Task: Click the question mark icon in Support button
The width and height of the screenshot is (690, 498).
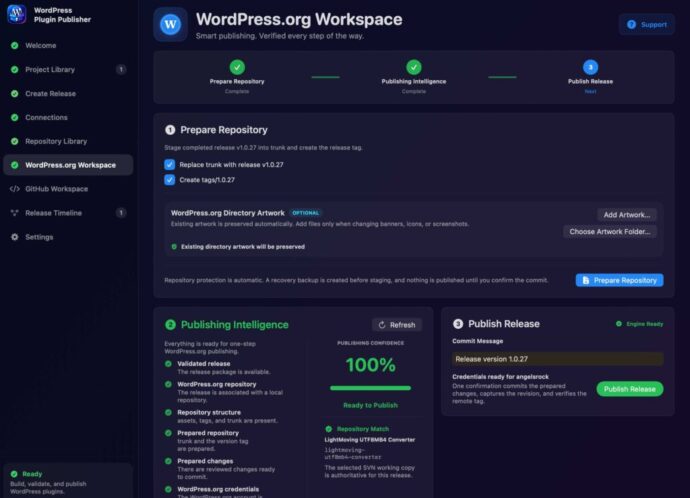Action: click(x=631, y=25)
